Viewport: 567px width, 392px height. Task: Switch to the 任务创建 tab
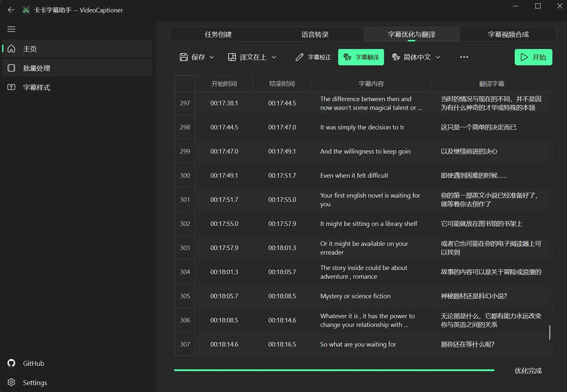coord(218,35)
